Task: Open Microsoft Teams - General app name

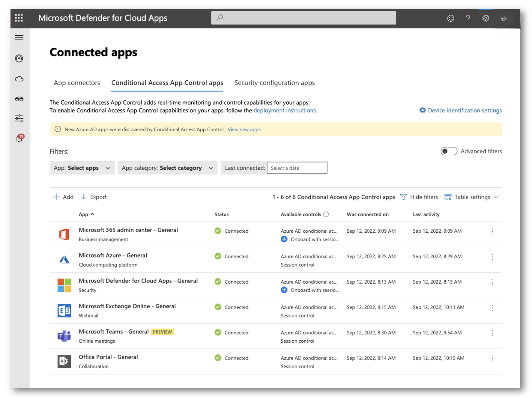Action: pyautogui.click(x=114, y=332)
